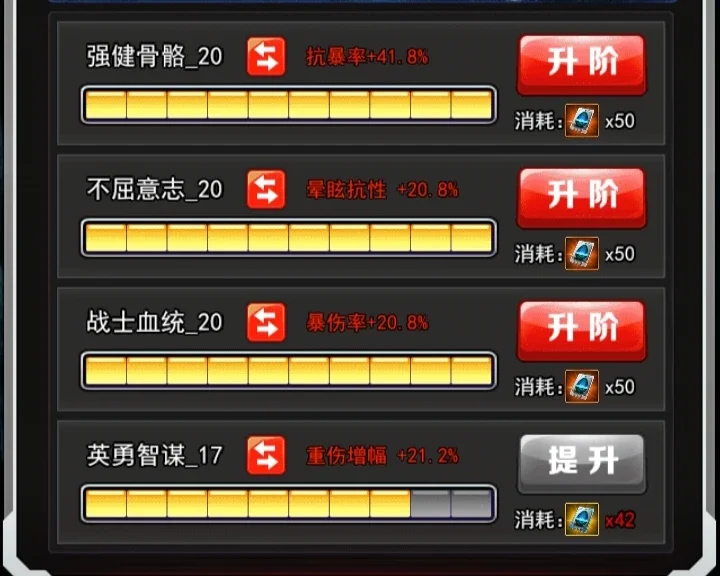Click the swap icon next to 强健骨骼_20
Image resolution: width=720 pixels, height=576 pixels.
tap(266, 56)
